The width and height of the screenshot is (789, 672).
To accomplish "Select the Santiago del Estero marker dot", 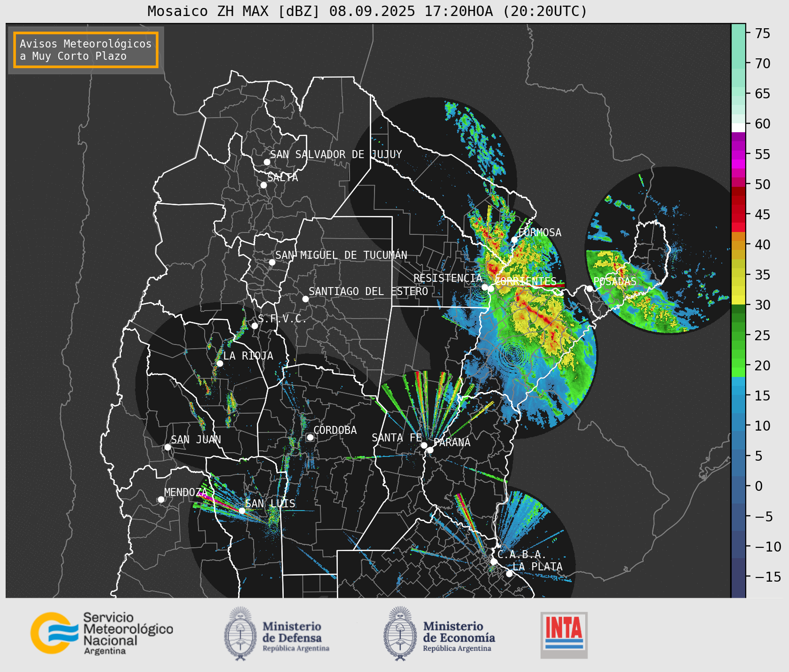I will pos(305,299).
